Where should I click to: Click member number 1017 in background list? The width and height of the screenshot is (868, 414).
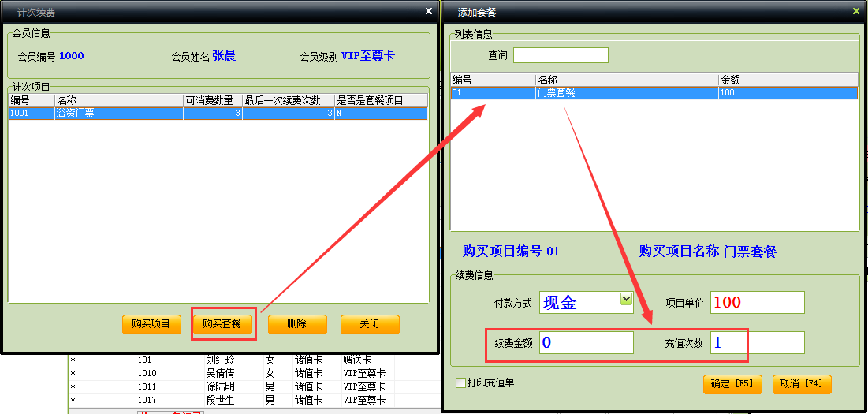pos(147,400)
